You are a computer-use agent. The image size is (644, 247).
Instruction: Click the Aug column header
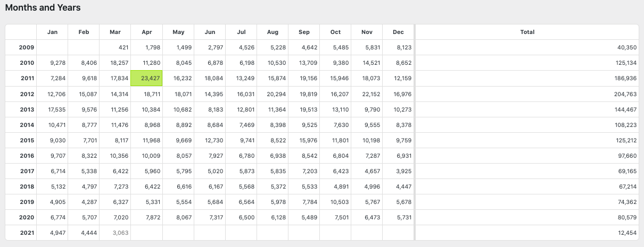coord(273,32)
